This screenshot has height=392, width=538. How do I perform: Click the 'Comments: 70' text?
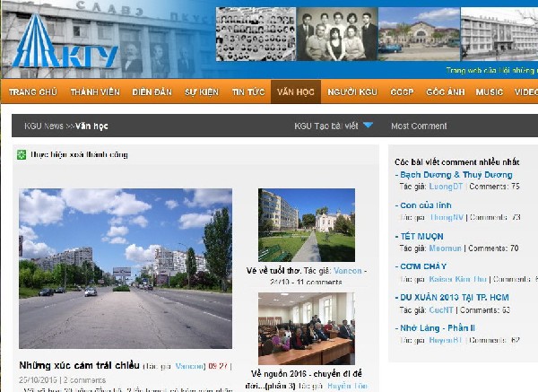pos(493,248)
